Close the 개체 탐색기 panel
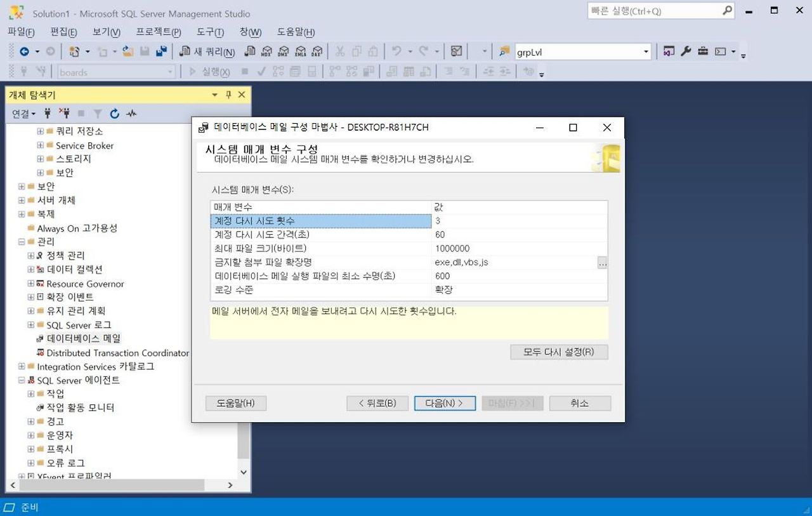812x516 pixels. 241,95
